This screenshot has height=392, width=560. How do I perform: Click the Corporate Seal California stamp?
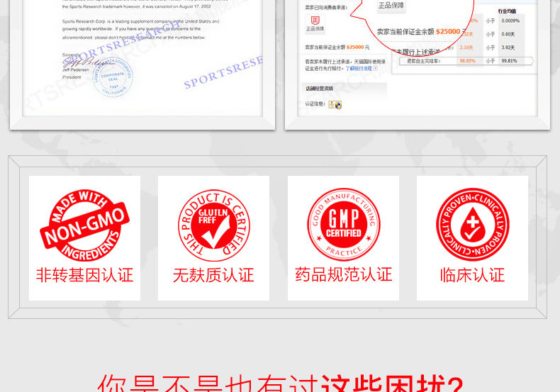(x=113, y=77)
